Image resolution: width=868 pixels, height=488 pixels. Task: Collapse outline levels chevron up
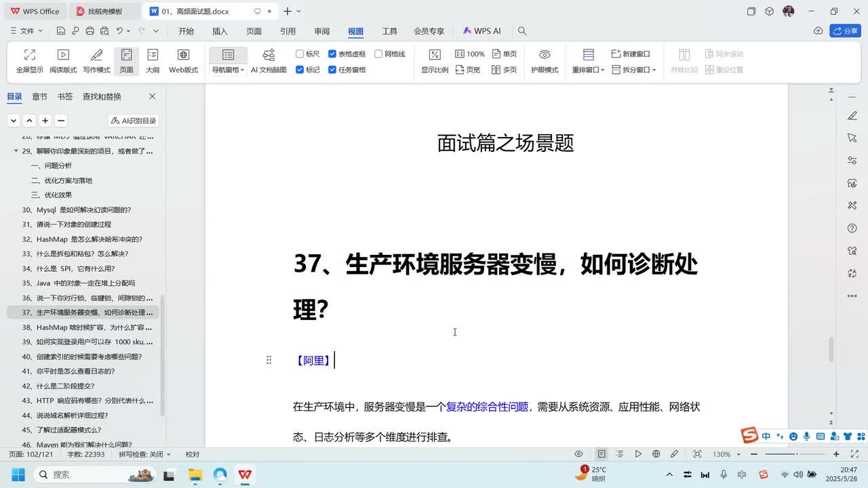click(29, 121)
